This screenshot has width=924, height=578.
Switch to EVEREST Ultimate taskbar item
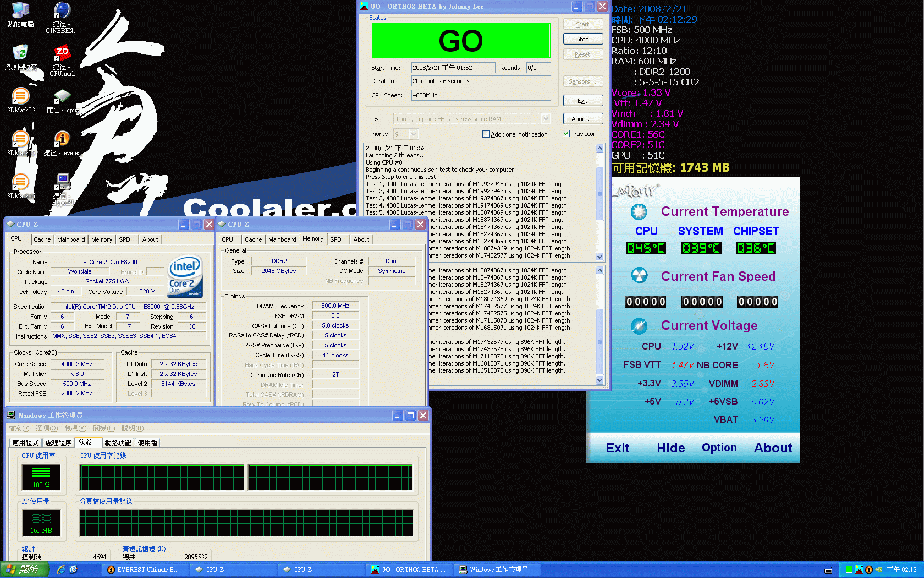(x=144, y=570)
